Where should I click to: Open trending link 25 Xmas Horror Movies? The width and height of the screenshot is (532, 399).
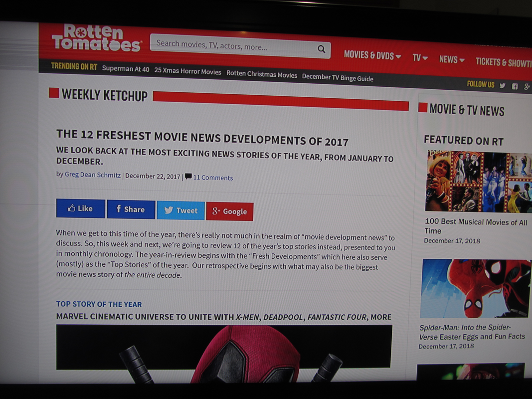pyautogui.click(x=187, y=72)
